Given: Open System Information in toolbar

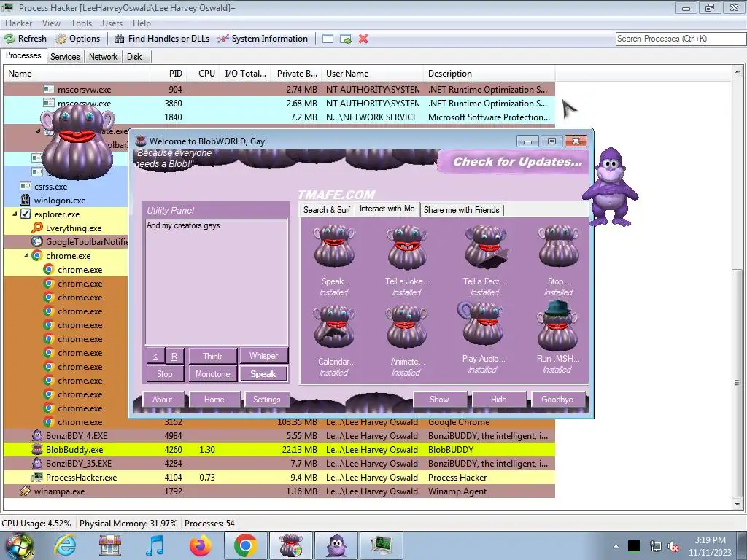Looking at the screenshot, I should pos(263,39).
